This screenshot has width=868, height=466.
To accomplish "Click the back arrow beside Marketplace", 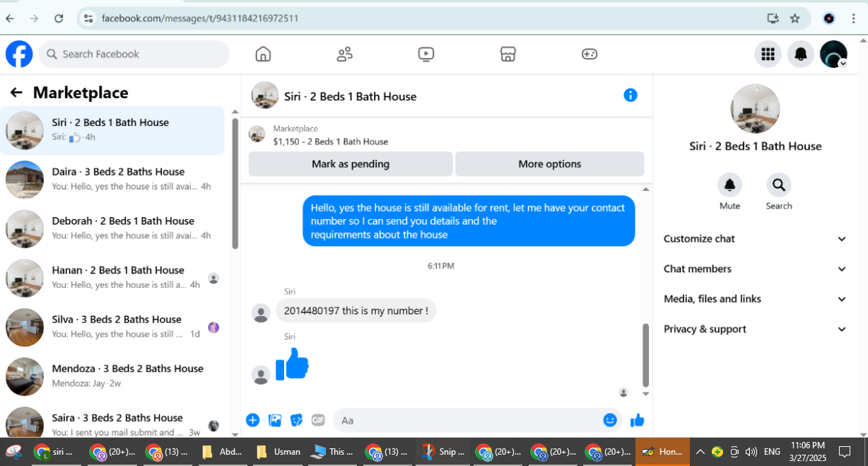I will point(16,93).
